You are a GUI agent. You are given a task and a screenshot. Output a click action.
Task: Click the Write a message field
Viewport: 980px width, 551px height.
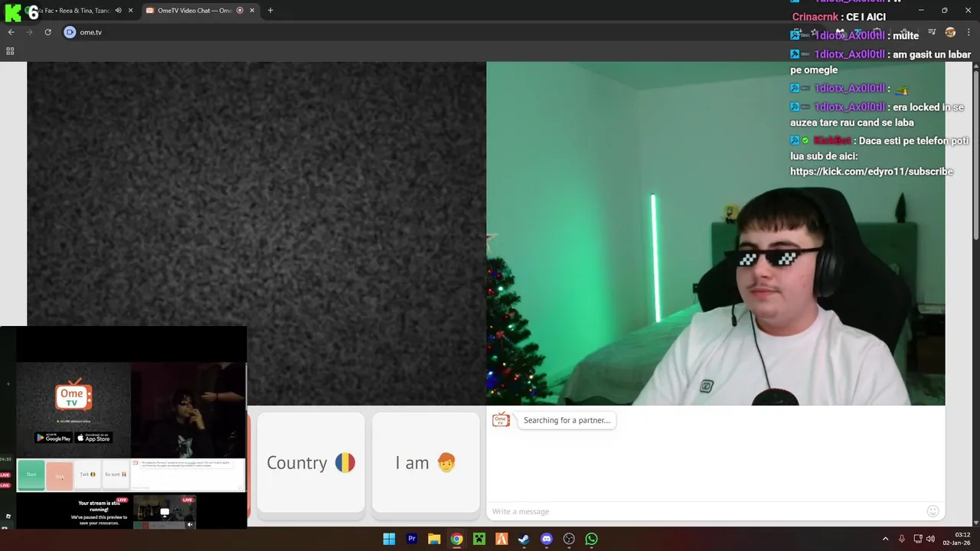click(x=704, y=511)
